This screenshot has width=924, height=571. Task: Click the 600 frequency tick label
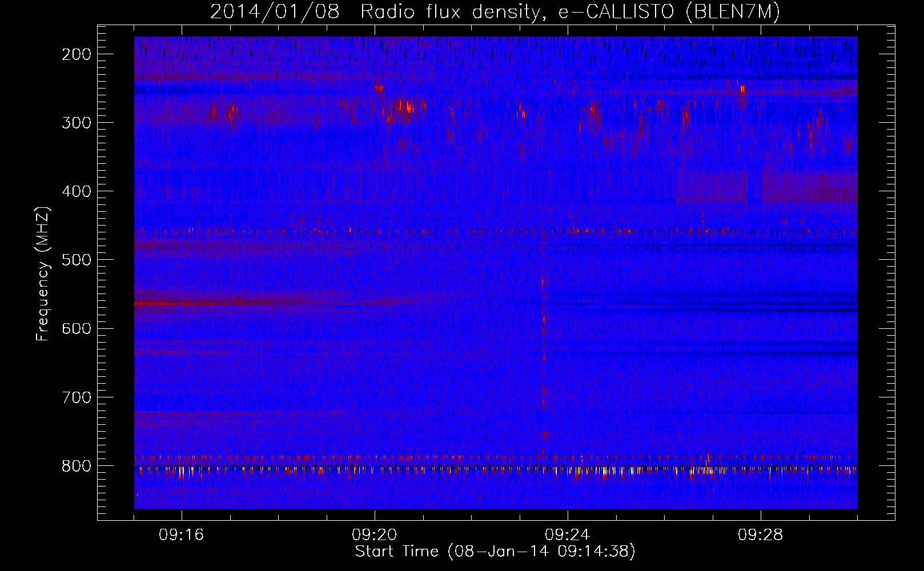tap(76, 329)
